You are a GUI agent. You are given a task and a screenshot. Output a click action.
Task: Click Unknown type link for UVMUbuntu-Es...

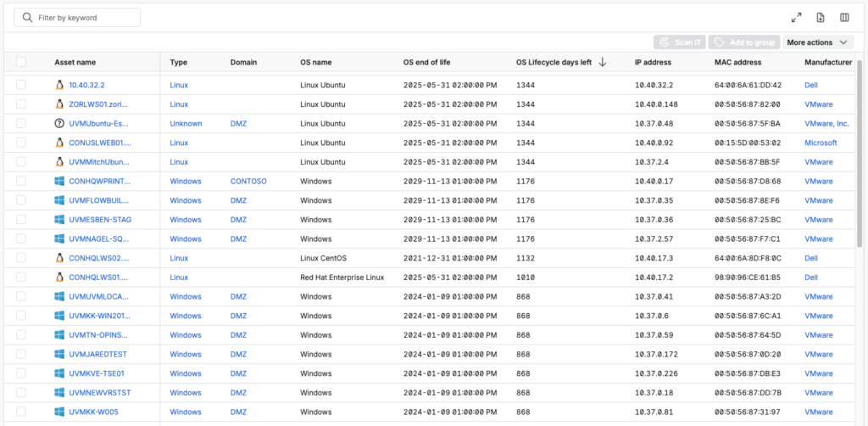(186, 124)
